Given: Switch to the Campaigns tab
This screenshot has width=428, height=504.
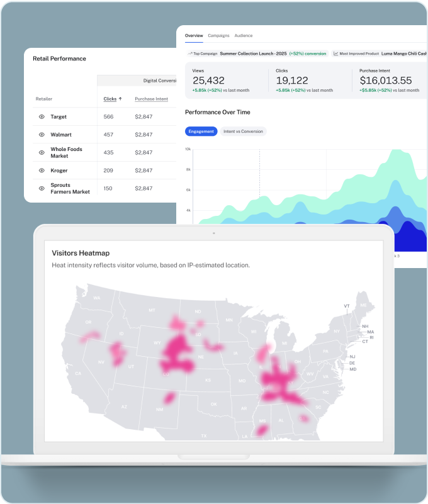Looking at the screenshot, I should pos(218,36).
